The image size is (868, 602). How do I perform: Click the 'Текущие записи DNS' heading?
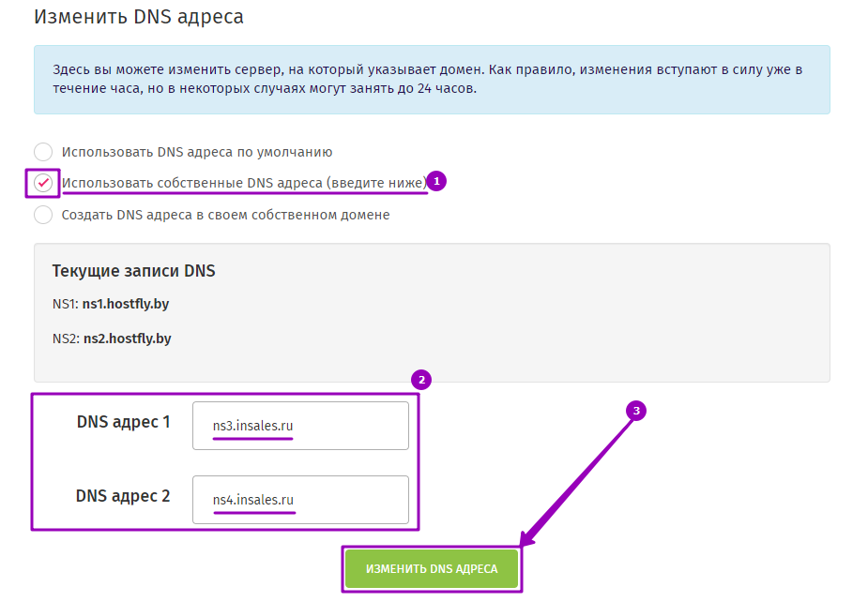(133, 271)
